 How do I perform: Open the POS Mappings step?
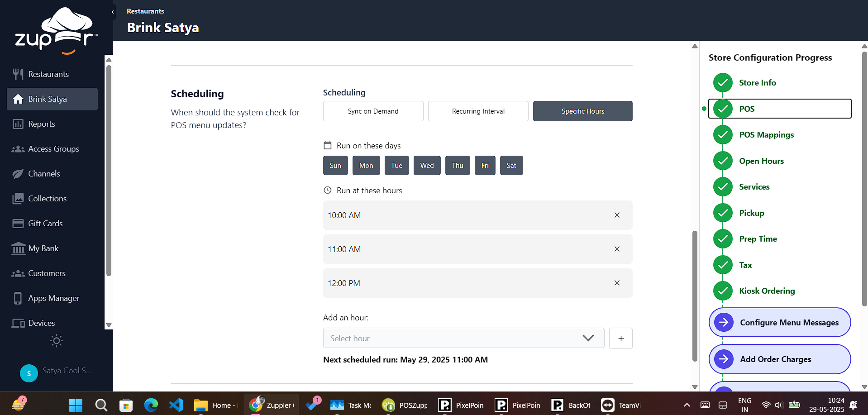pyautogui.click(x=780, y=135)
